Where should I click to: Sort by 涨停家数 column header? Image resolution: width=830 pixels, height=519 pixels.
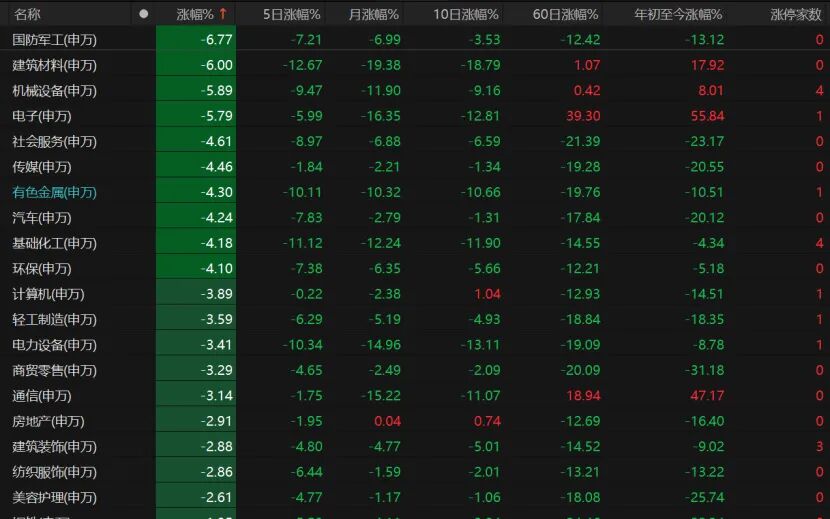click(796, 14)
